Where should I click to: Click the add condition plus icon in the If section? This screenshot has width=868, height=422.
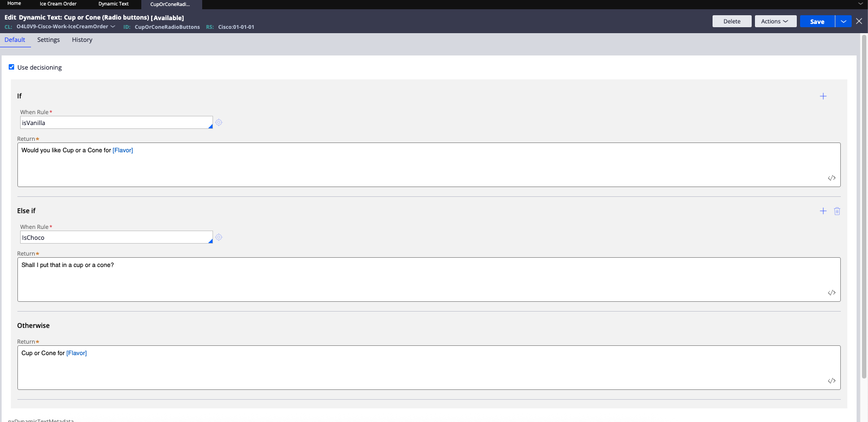pos(823,96)
